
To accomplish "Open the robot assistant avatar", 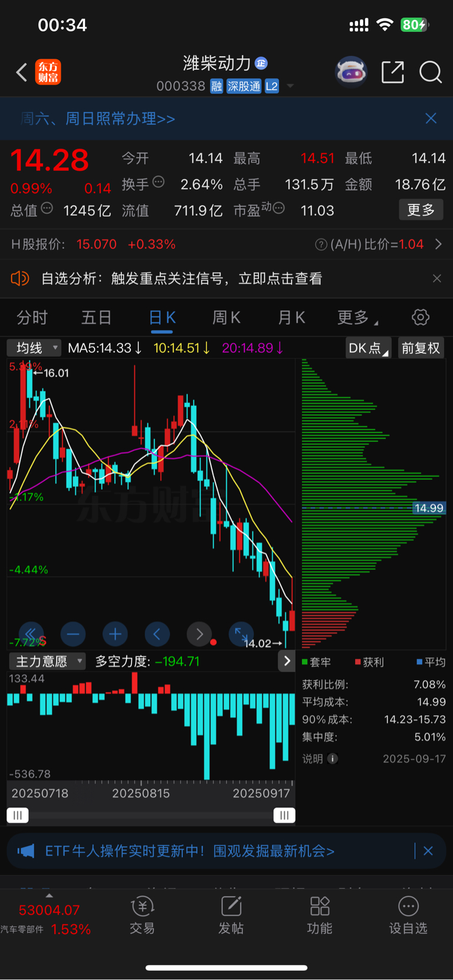I will tap(351, 72).
